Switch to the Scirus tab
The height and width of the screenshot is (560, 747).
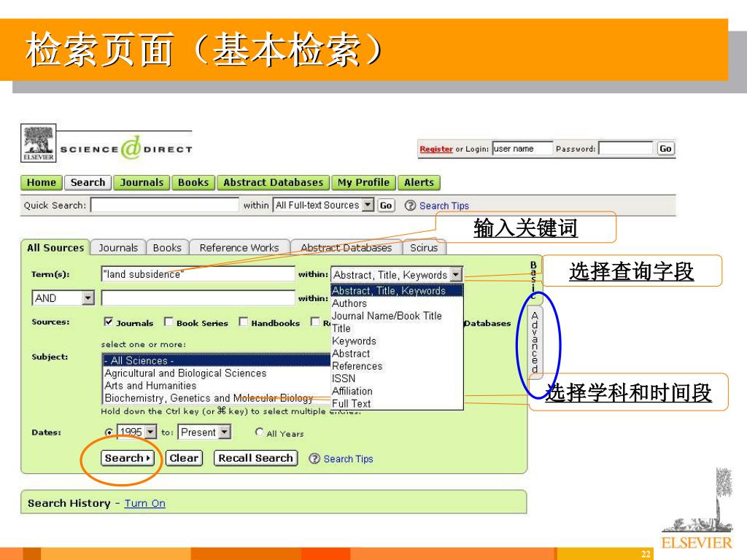click(x=424, y=248)
